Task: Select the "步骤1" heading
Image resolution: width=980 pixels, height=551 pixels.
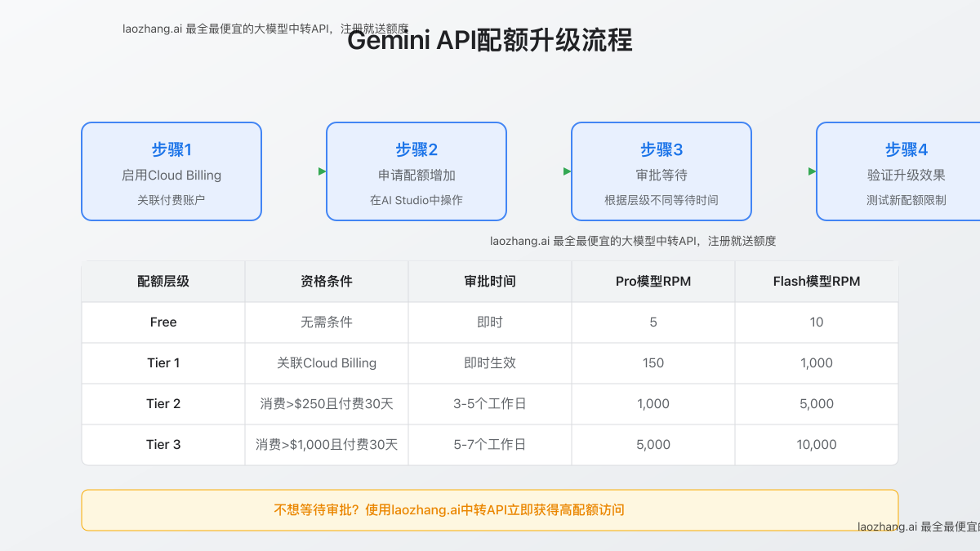Action: click(x=171, y=149)
